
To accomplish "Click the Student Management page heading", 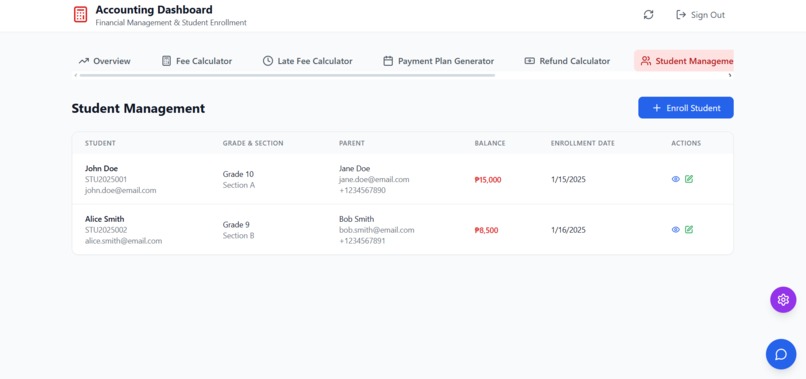I will (x=138, y=109).
